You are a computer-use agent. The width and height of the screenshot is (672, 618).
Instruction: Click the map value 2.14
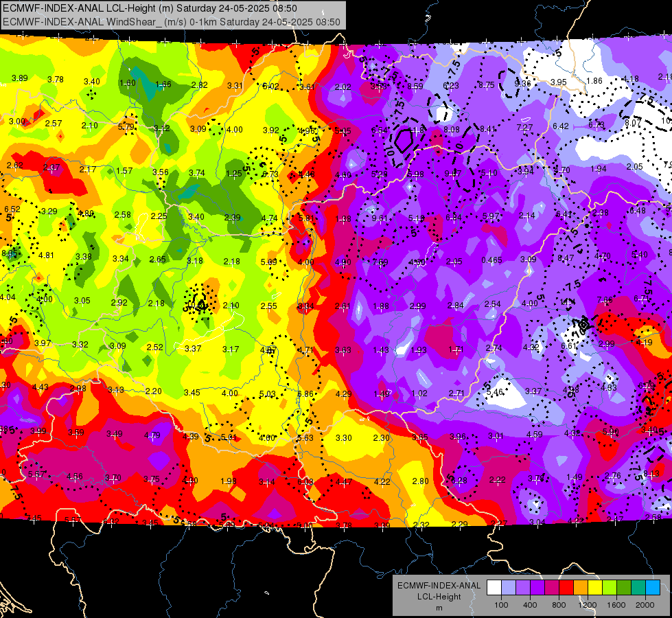(x=527, y=216)
